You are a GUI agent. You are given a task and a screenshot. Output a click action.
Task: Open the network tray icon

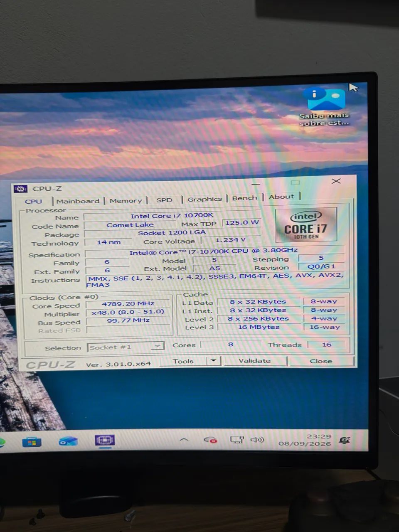(x=237, y=439)
